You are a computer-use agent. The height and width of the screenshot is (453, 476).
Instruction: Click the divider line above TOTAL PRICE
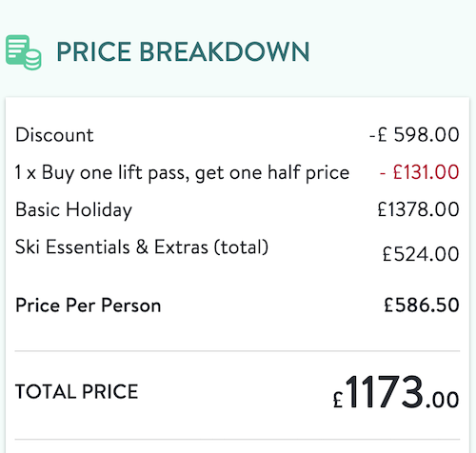tap(237, 351)
